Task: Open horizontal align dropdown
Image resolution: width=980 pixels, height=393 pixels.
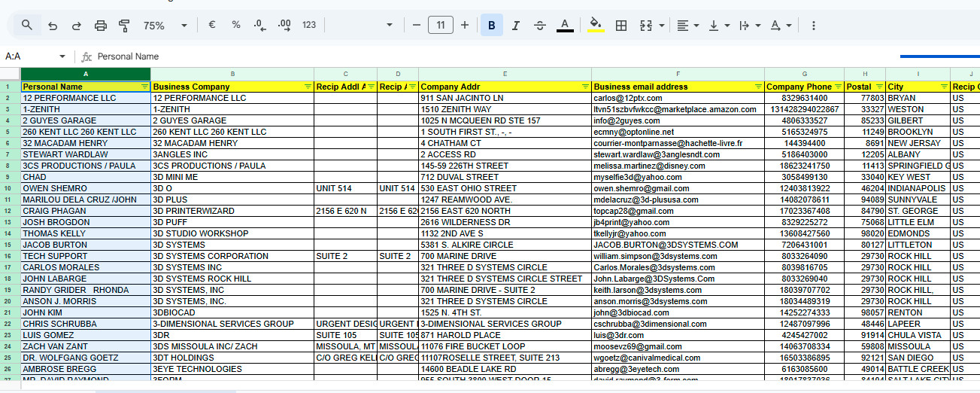Action: click(688, 26)
